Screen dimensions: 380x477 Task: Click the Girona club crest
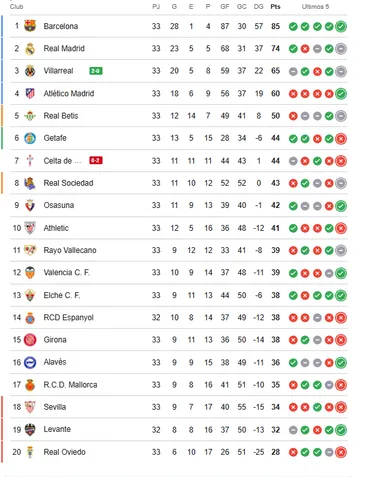[x=30, y=340]
